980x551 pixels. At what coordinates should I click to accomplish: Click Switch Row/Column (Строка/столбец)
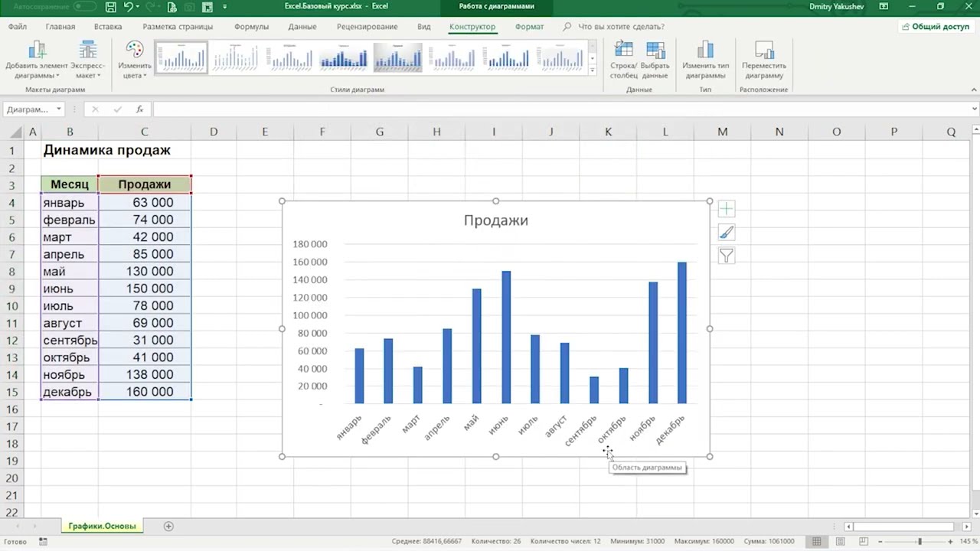[623, 60]
